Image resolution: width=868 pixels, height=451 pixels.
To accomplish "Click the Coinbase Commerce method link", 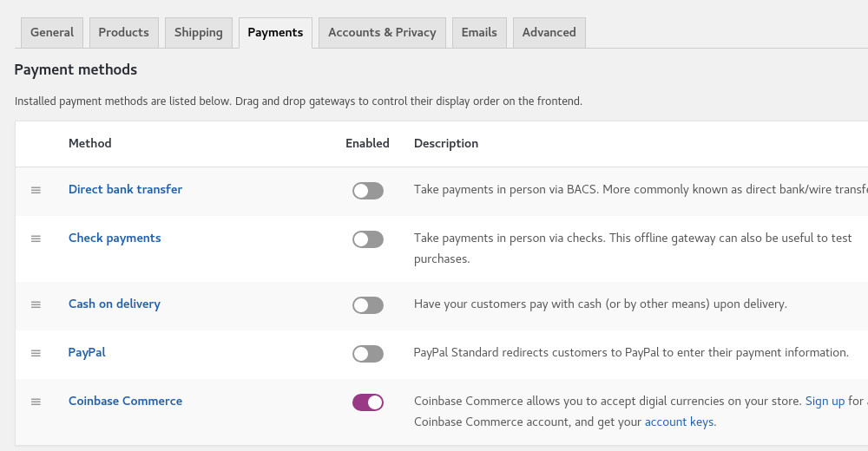I will pyautogui.click(x=125, y=401).
